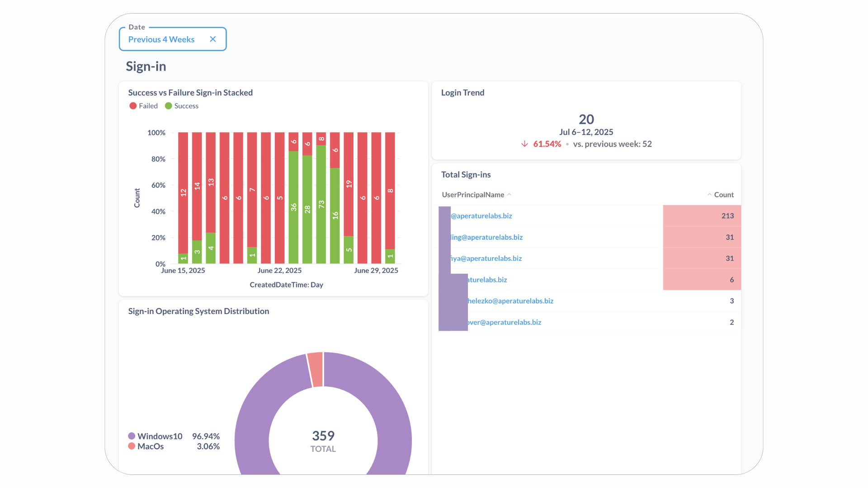Open the helezko@aperaturelabs.biz user link

pos(510,301)
